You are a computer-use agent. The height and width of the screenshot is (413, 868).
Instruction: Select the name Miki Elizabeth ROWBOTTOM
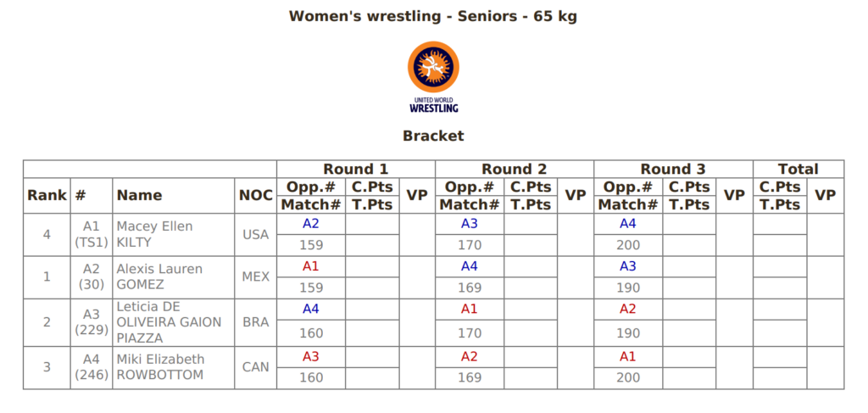160,367
